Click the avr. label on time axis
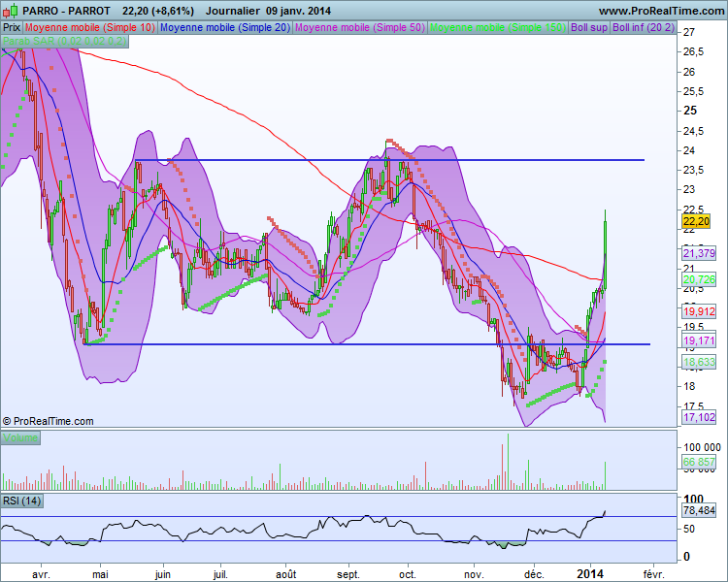The image size is (728, 582). tap(41, 574)
